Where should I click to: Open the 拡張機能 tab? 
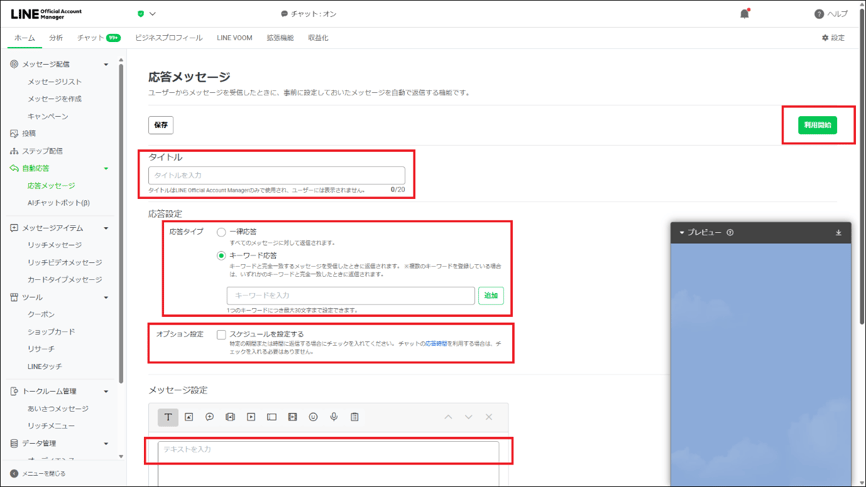[280, 38]
